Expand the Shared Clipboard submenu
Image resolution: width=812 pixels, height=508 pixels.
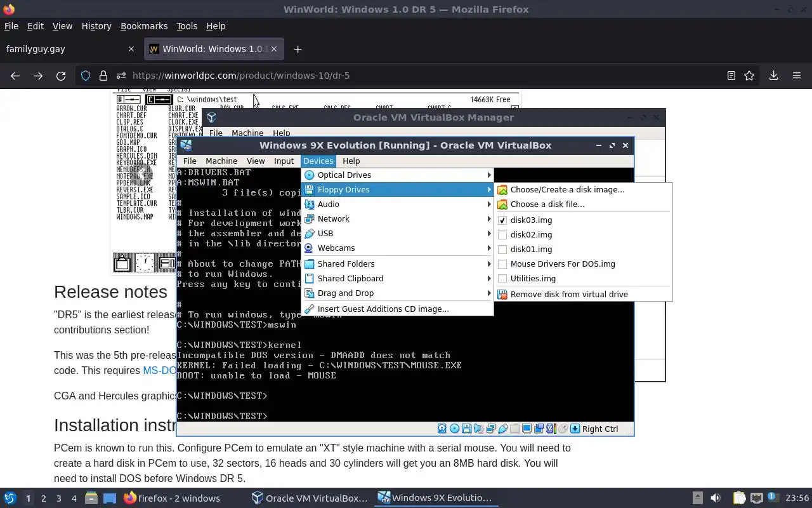(397, 278)
